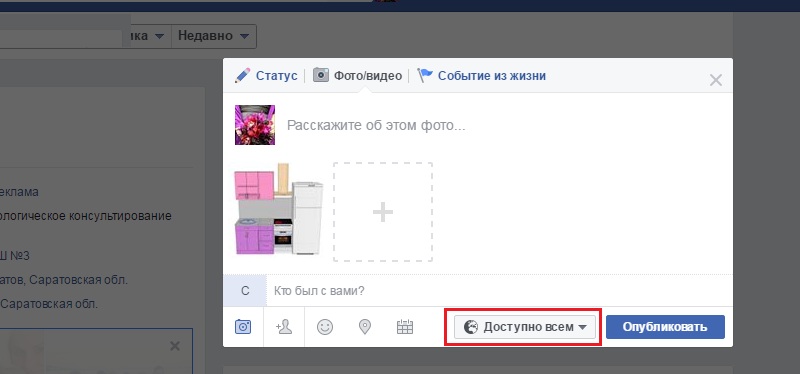Click the calendar date icon
This screenshot has height=374, width=800.
tap(405, 327)
